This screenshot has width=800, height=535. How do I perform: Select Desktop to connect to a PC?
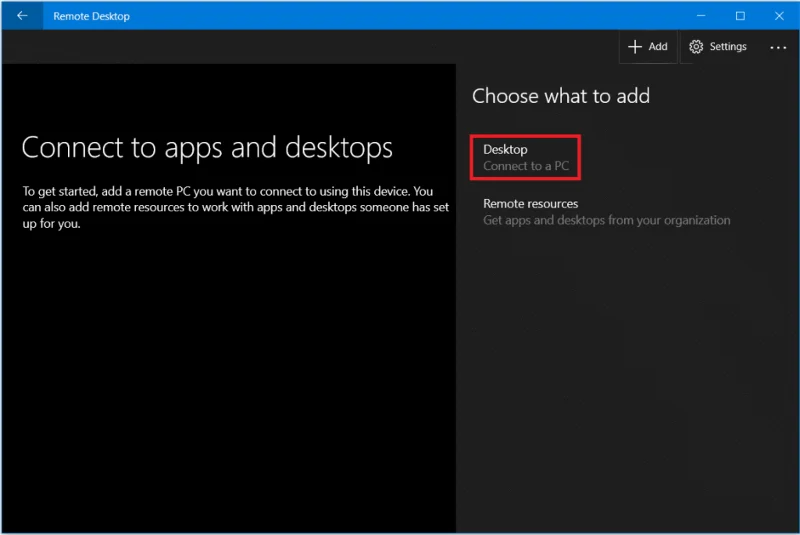526,157
